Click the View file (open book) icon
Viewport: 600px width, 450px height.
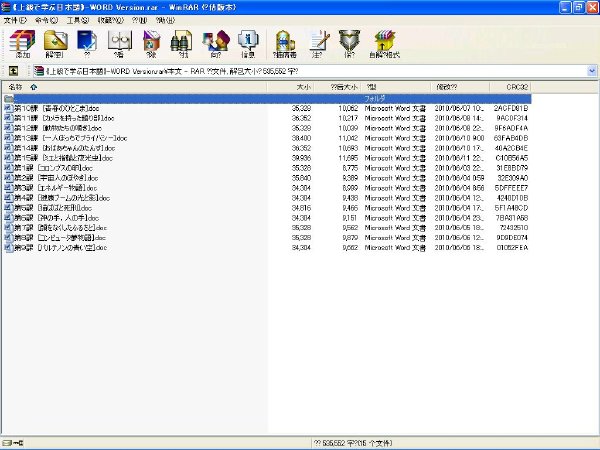coord(119,41)
